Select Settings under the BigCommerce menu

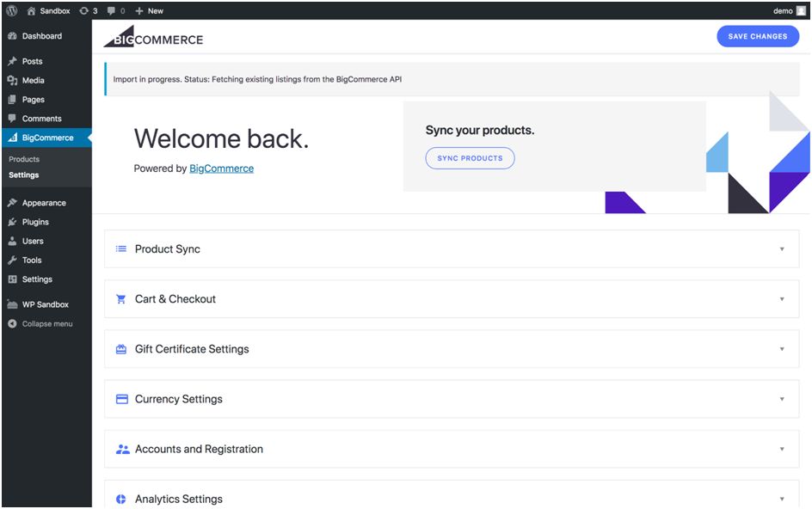point(23,175)
